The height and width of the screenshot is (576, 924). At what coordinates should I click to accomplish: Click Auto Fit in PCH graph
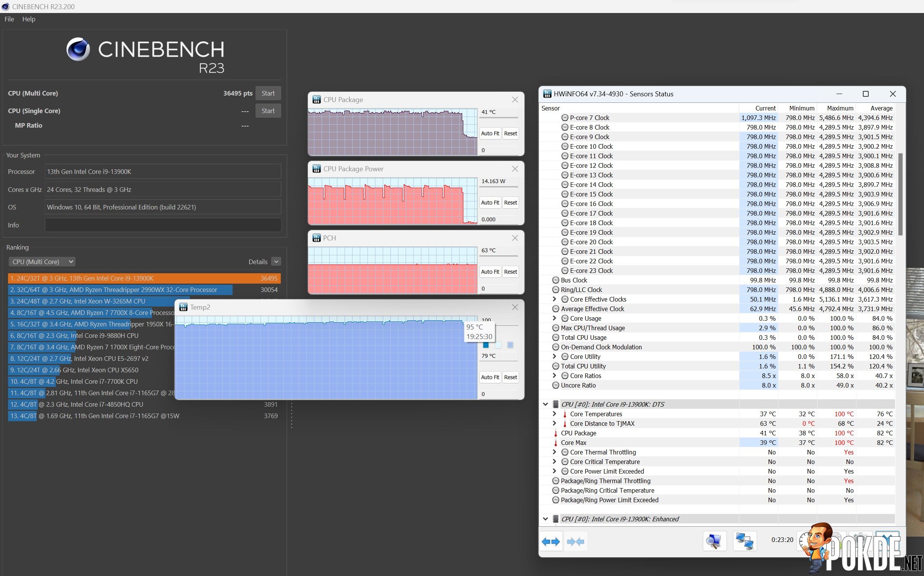(490, 272)
